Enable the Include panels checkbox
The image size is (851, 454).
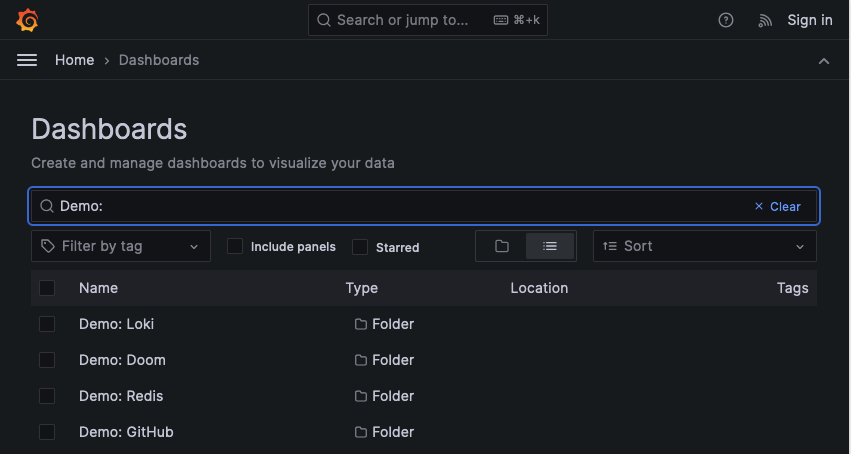235,246
